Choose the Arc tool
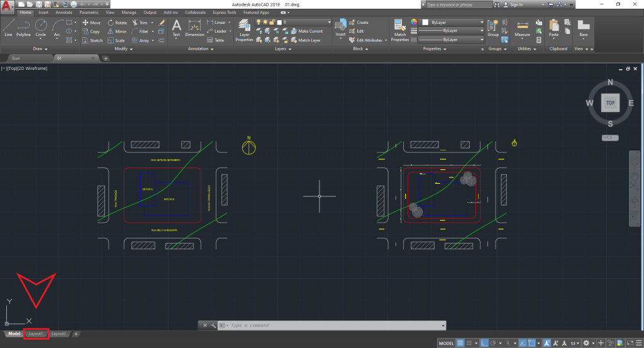Screen dimensions: 644x348 57,28
